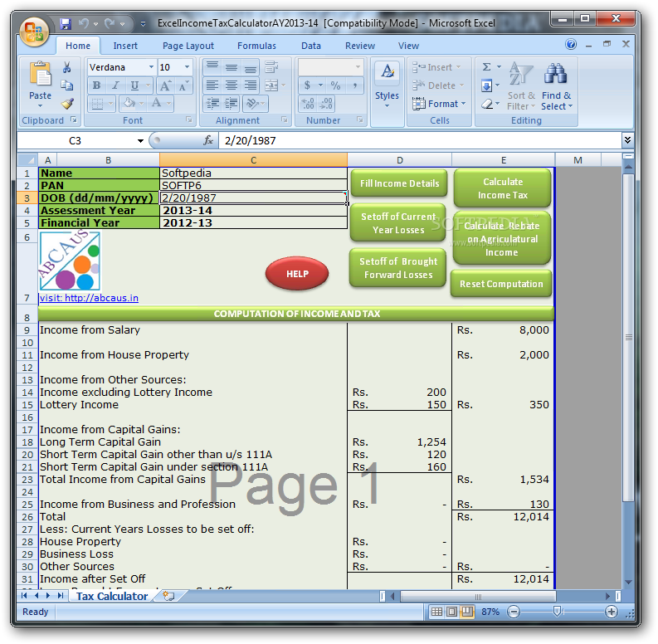The image size is (658, 644).
Task: Align text to the top
Action: tap(212, 67)
